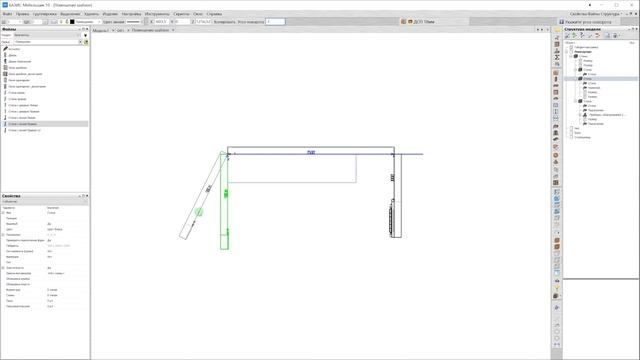Focus the Угол поворота input field

(275, 22)
